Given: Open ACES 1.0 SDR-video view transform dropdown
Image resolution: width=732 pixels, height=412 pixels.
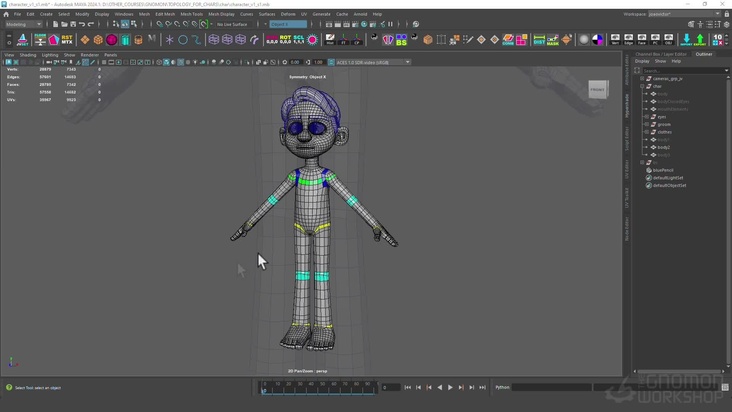Looking at the screenshot, I should click(373, 62).
